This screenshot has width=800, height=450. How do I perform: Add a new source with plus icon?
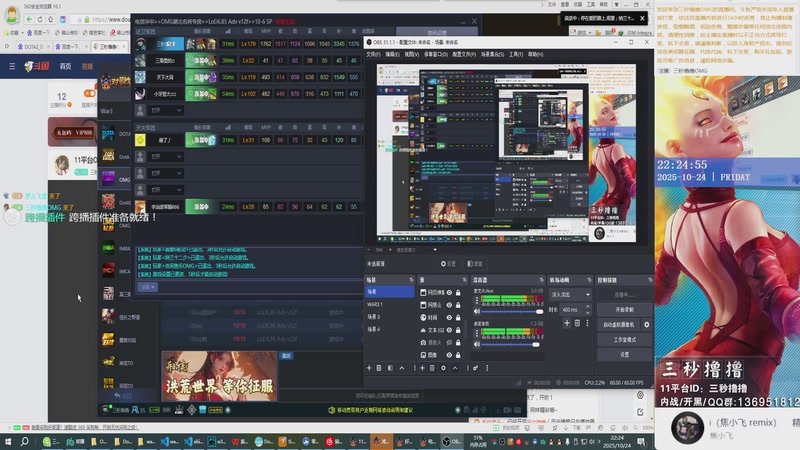[422, 368]
